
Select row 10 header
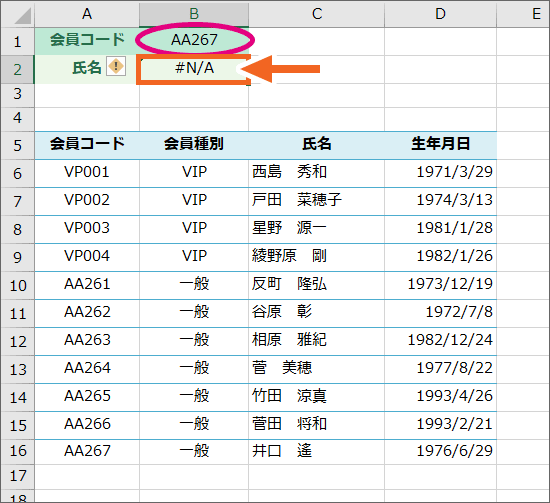coord(18,286)
